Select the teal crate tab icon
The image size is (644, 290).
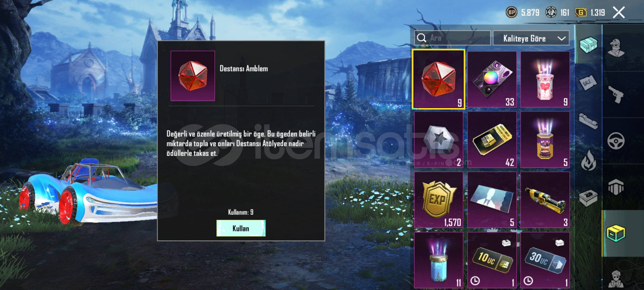(x=588, y=45)
